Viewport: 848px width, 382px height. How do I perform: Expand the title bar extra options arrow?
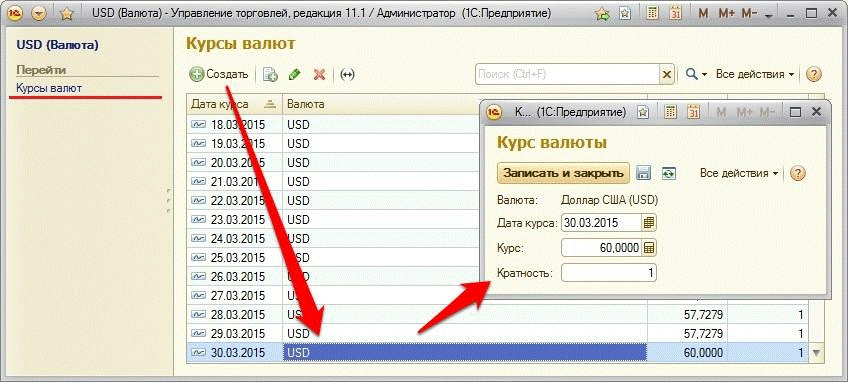click(769, 16)
